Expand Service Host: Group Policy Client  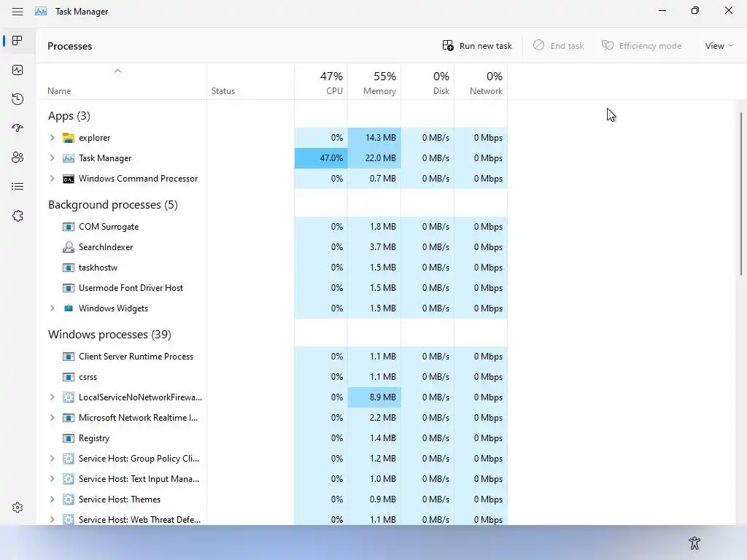tap(52, 459)
